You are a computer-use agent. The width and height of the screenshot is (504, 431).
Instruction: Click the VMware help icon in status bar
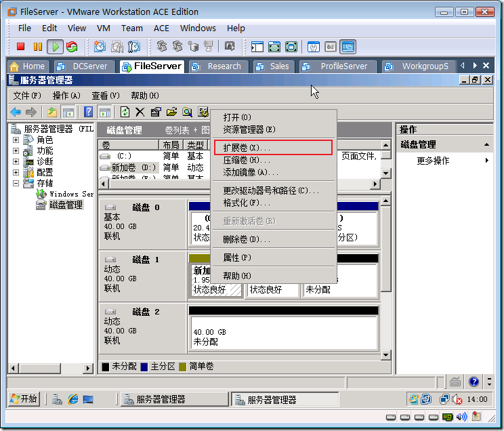pos(474,382)
